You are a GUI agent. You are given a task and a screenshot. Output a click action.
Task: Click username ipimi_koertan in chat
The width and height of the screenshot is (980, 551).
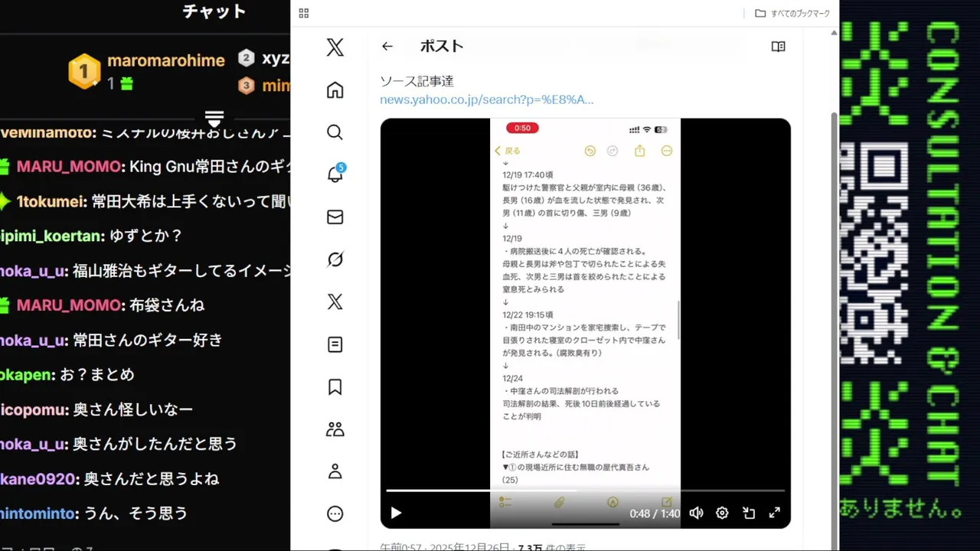click(x=51, y=236)
